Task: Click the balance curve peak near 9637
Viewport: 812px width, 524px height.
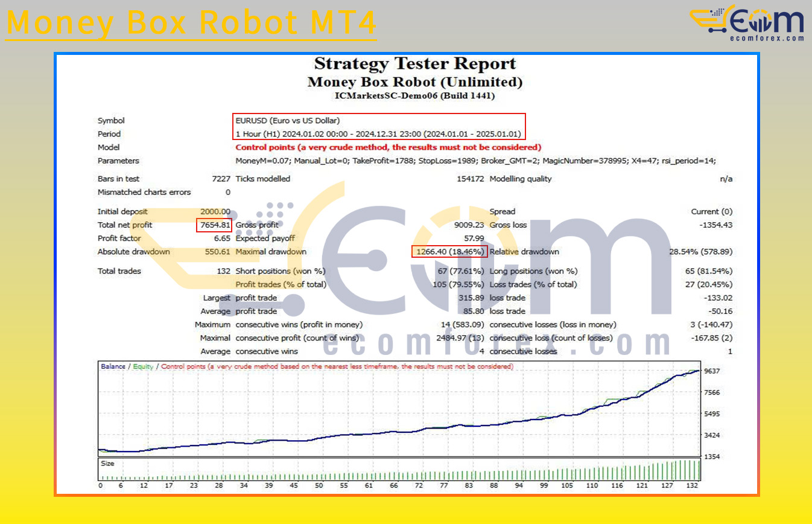Action: coord(698,371)
